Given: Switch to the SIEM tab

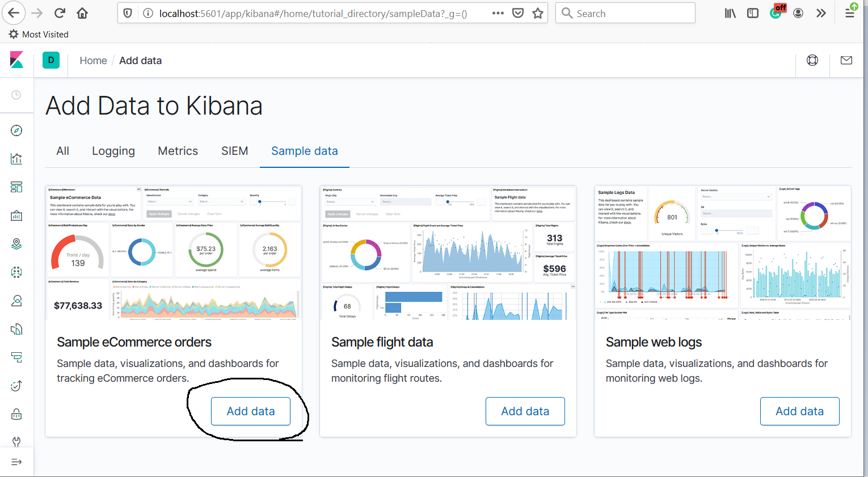Looking at the screenshot, I should 235,151.
